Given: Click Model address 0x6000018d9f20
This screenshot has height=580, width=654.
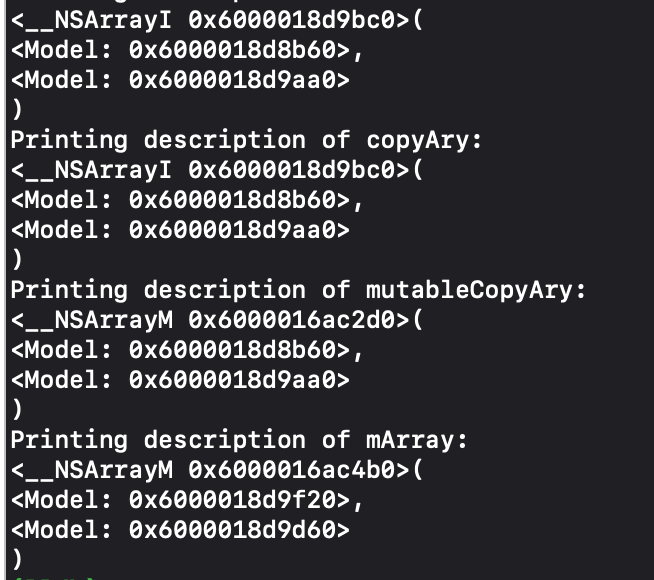Looking at the screenshot, I should [232, 500].
